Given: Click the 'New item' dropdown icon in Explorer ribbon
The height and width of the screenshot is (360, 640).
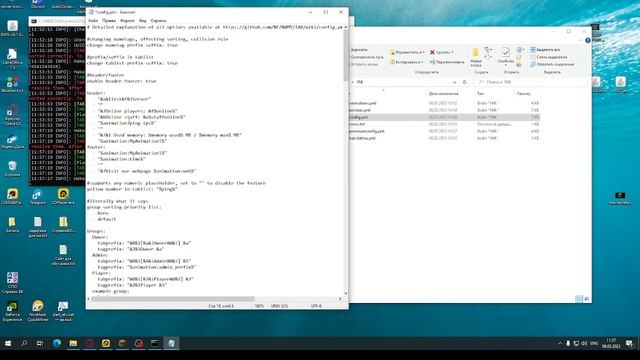Looking at the screenshot, I should [x=488, y=50].
